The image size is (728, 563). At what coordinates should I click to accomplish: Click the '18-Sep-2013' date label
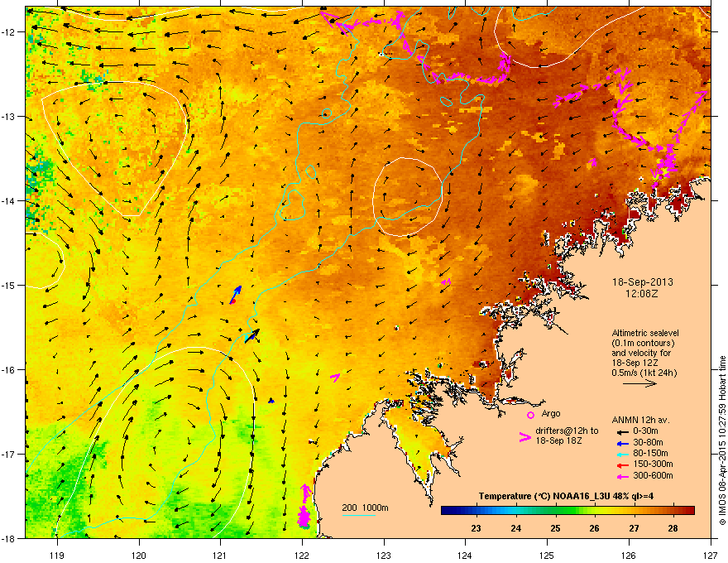pyautogui.click(x=642, y=282)
